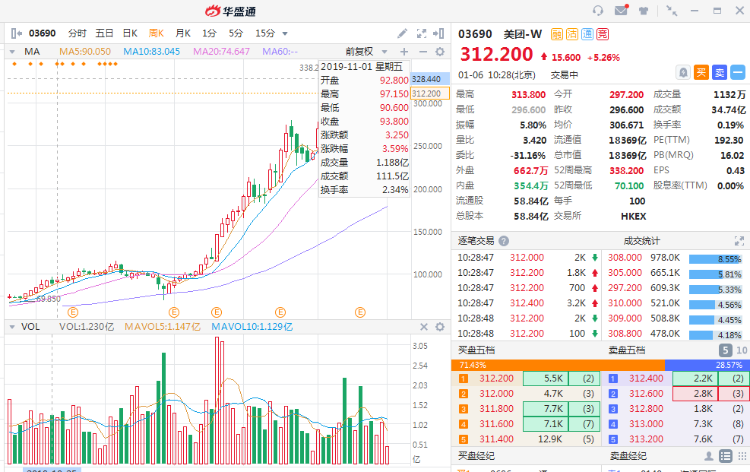Open VOL indicator settings gear
The width and height of the screenshot is (750, 472).
440,327
